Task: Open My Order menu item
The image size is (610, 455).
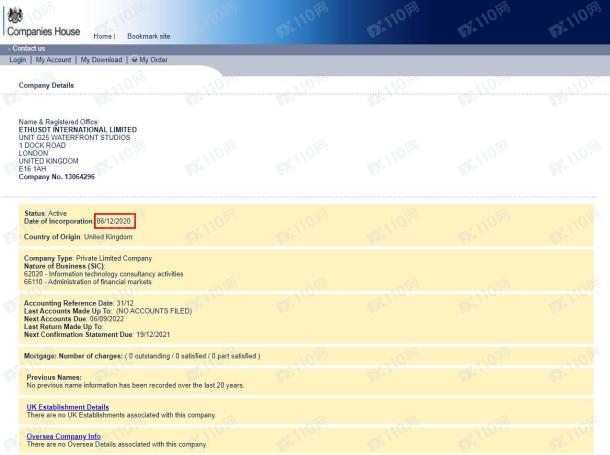Action: 153,60
